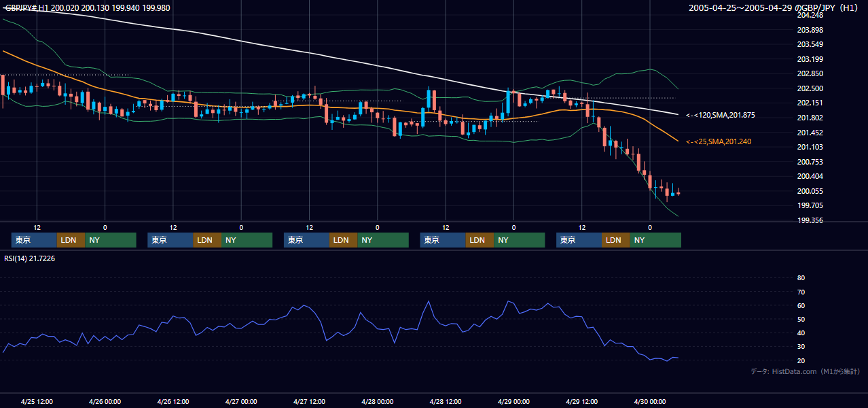Click the GBPJPY#,H1 OHLC header text
Viewport: 868px width, 408px height.
pos(88,8)
